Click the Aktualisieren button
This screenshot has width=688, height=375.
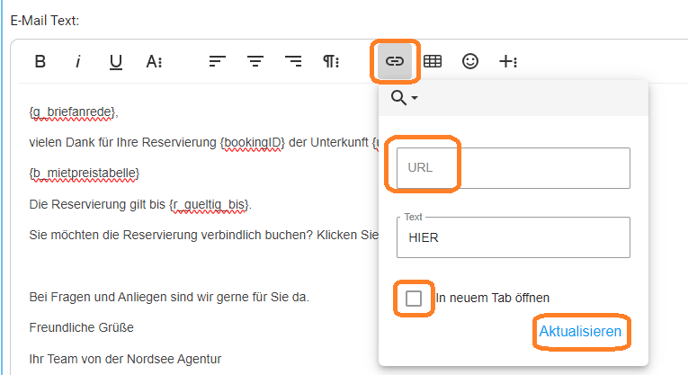(x=580, y=332)
